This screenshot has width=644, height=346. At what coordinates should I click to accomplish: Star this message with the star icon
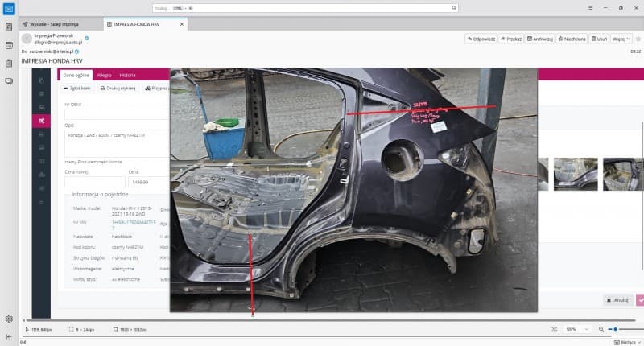point(638,39)
